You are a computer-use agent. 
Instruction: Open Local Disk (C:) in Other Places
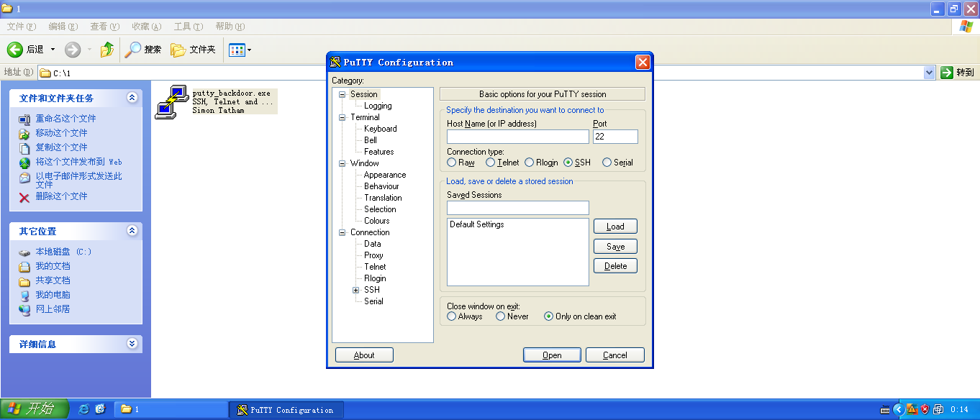click(x=63, y=252)
